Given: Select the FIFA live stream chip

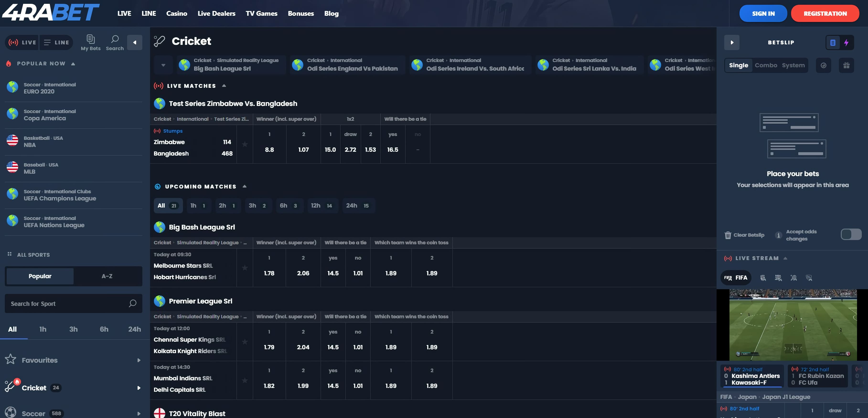Looking at the screenshot, I should click(736, 278).
